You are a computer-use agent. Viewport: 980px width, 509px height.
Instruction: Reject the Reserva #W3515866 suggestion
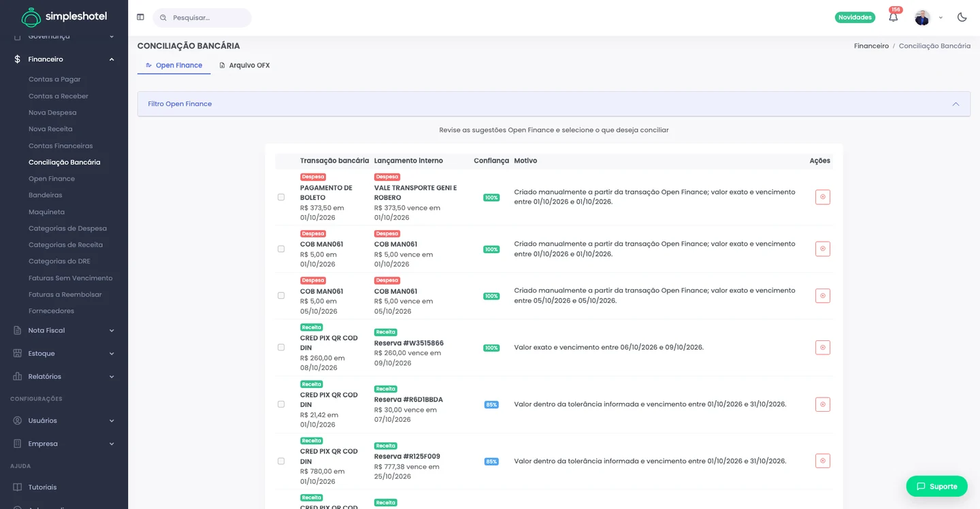822,348
